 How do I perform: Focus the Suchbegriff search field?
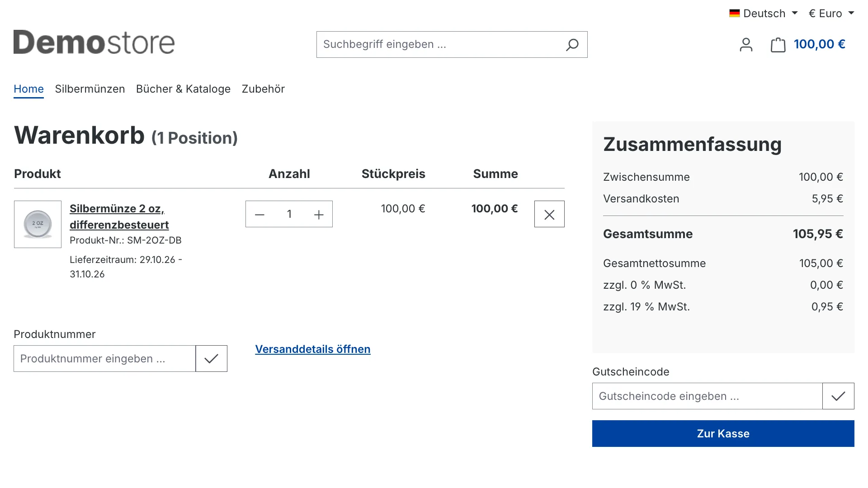click(x=439, y=45)
